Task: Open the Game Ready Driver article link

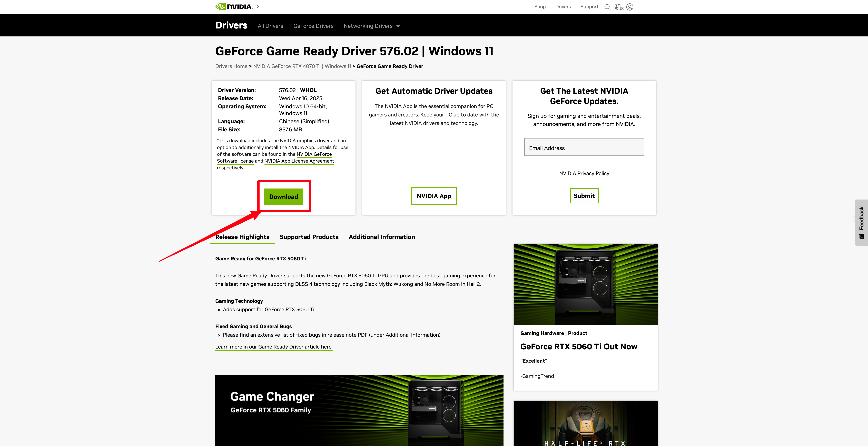Action: tap(274, 347)
